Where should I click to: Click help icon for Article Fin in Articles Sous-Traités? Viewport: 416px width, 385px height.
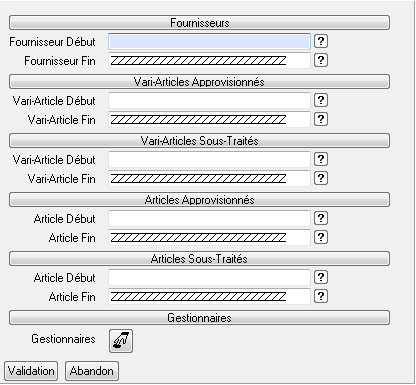[321, 296]
